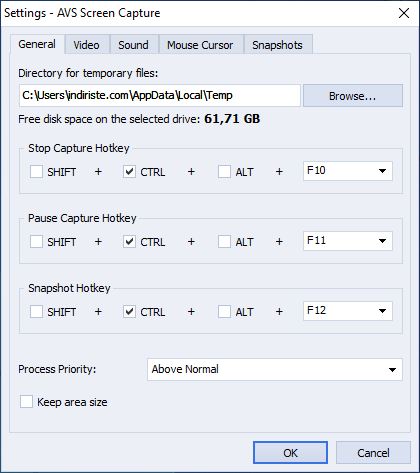Screen dimensions: 420x473
Task: Switch to the Video tab
Action: 87,45
